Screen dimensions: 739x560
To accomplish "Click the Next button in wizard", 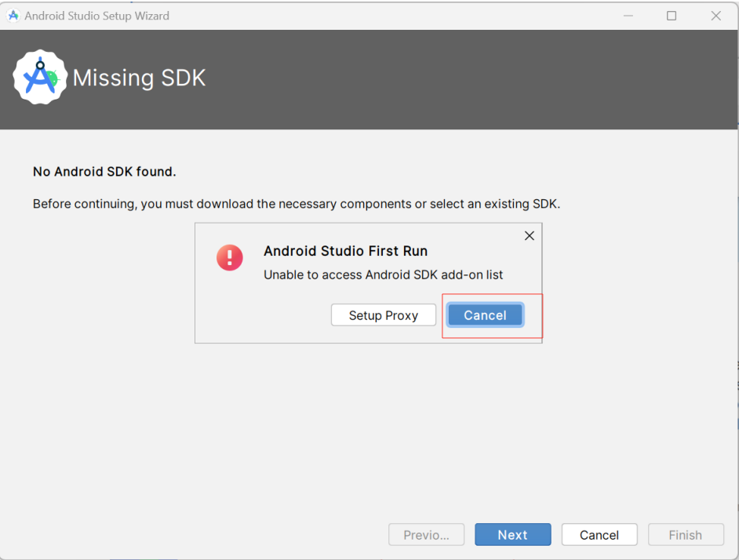I will pyautogui.click(x=513, y=535).
